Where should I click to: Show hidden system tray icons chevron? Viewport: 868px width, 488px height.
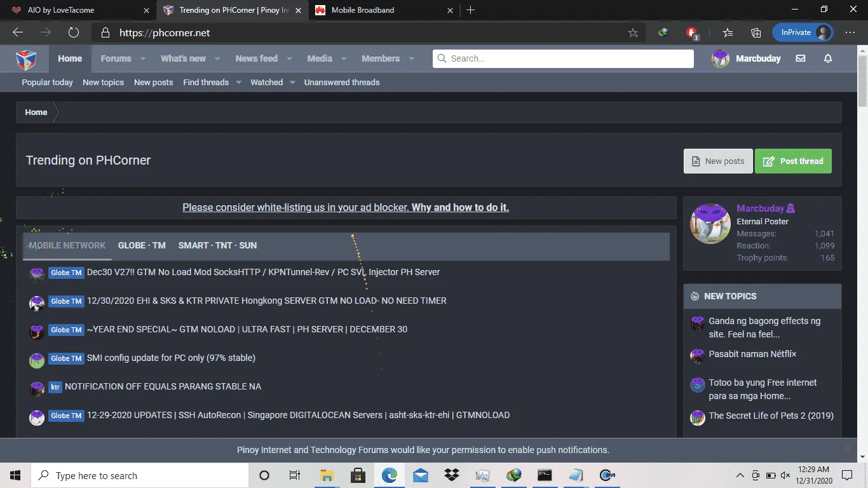pos(740,475)
